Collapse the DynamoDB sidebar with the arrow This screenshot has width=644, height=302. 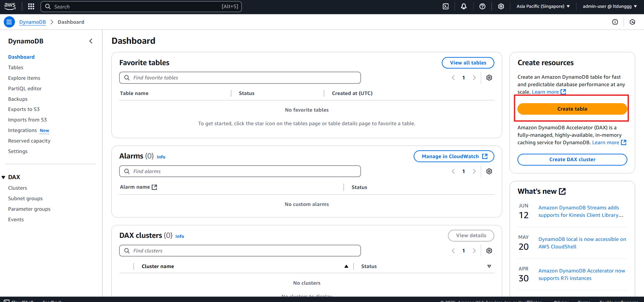(91, 41)
